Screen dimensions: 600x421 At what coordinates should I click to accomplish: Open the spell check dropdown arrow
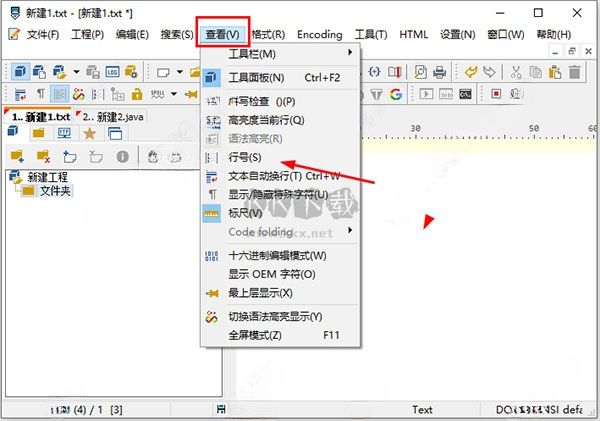click(174, 94)
